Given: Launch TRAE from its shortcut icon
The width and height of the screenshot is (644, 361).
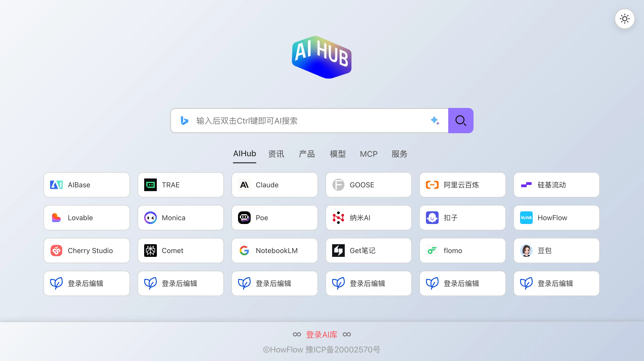Looking at the screenshot, I should pos(151,185).
